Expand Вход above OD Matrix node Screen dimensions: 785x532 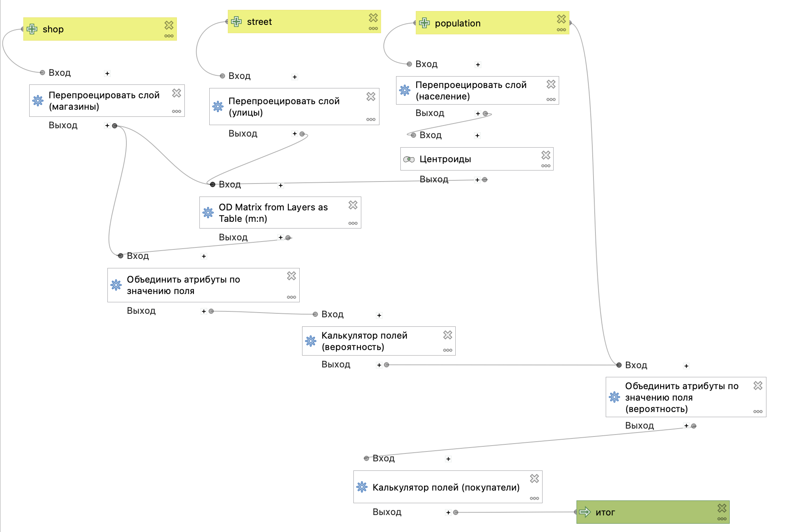click(280, 185)
